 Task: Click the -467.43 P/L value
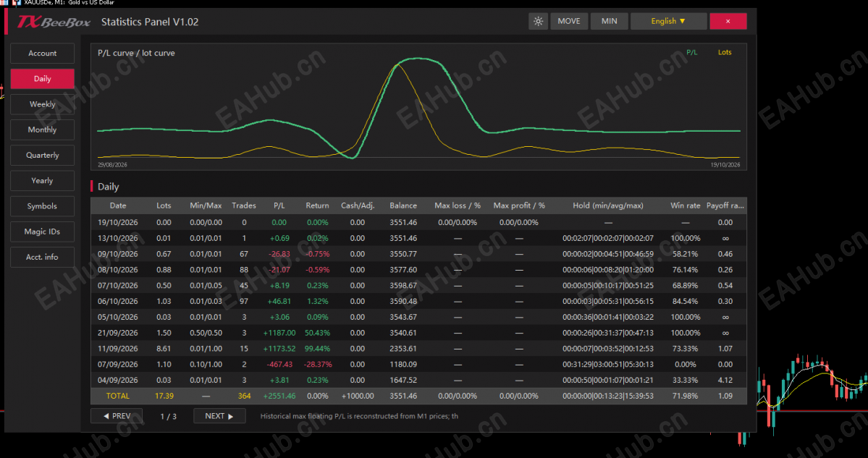point(280,365)
